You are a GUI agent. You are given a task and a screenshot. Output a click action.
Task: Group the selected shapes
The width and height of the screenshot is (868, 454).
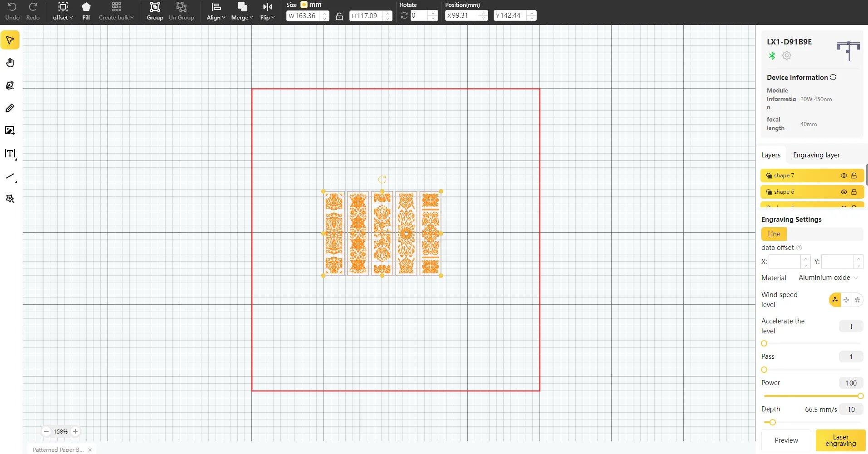155,11
